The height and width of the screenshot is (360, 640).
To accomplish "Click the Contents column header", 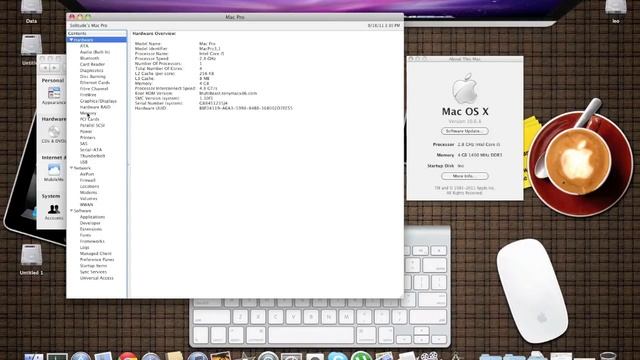I will pos(97,33).
